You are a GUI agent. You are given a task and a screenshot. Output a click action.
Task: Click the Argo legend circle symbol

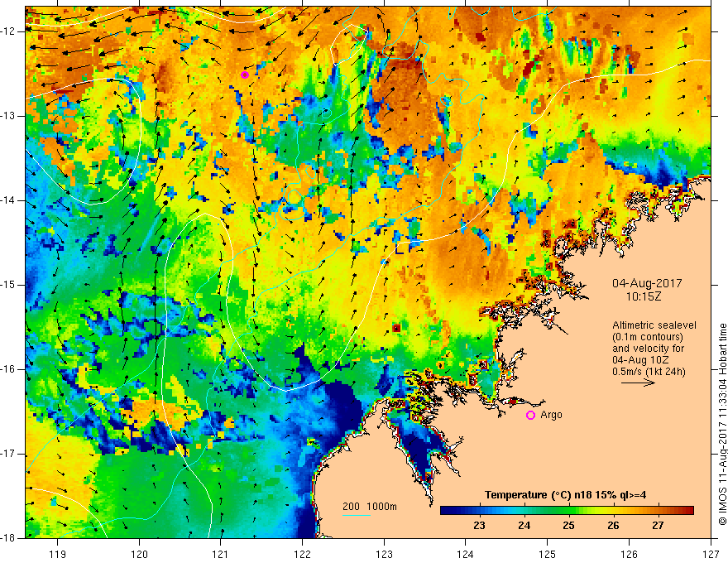pyautogui.click(x=530, y=416)
